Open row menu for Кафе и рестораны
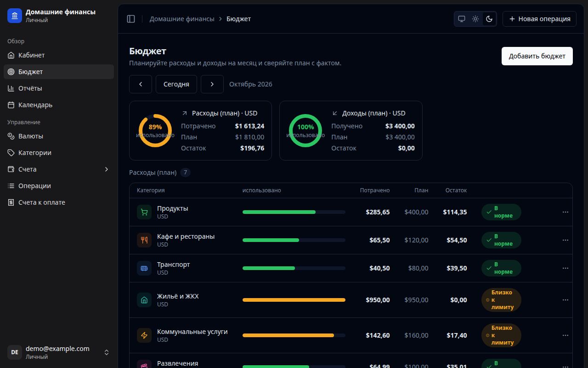The height and width of the screenshot is (368, 588). click(565, 240)
